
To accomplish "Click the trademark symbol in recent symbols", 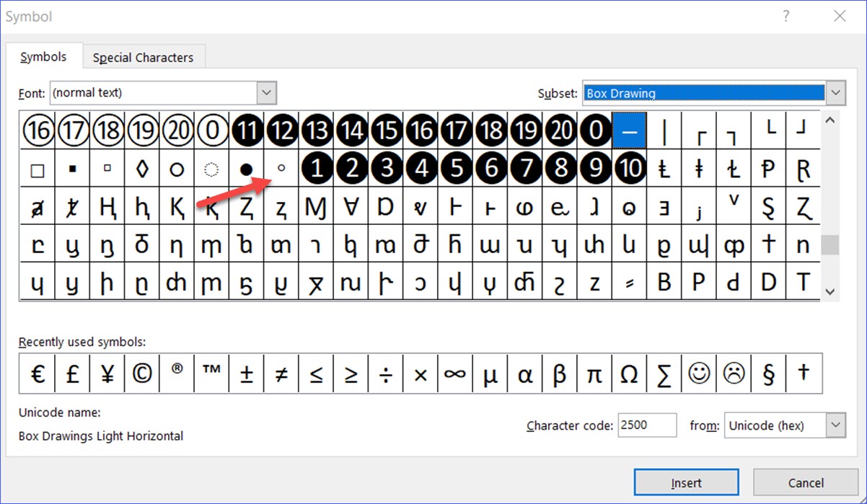I will [x=211, y=374].
